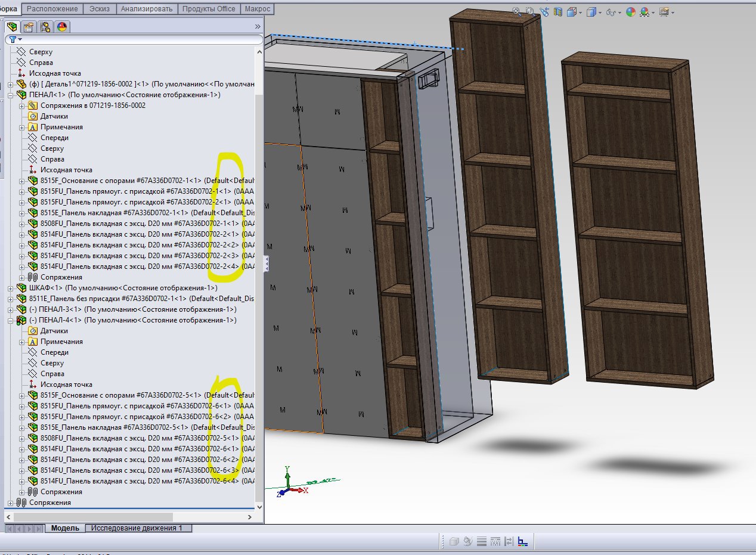Image resolution: width=756 pixels, height=555 pixels.
Task: Switch to Исследование движения 1 tab
Action: pyautogui.click(x=140, y=528)
